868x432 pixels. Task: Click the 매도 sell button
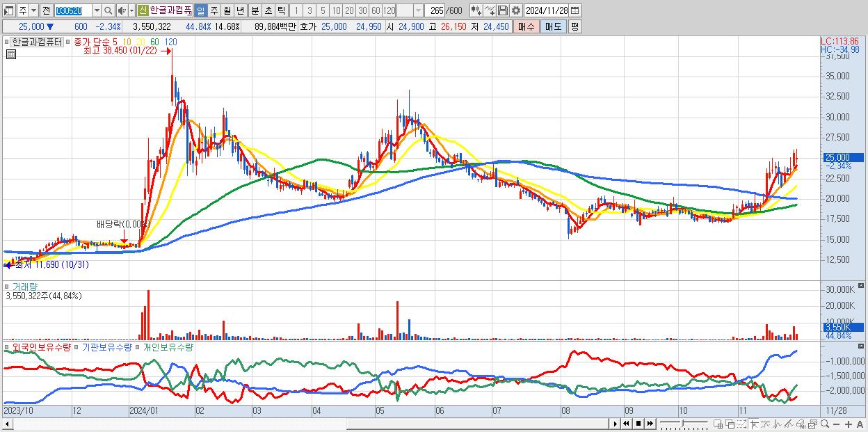pos(553,26)
